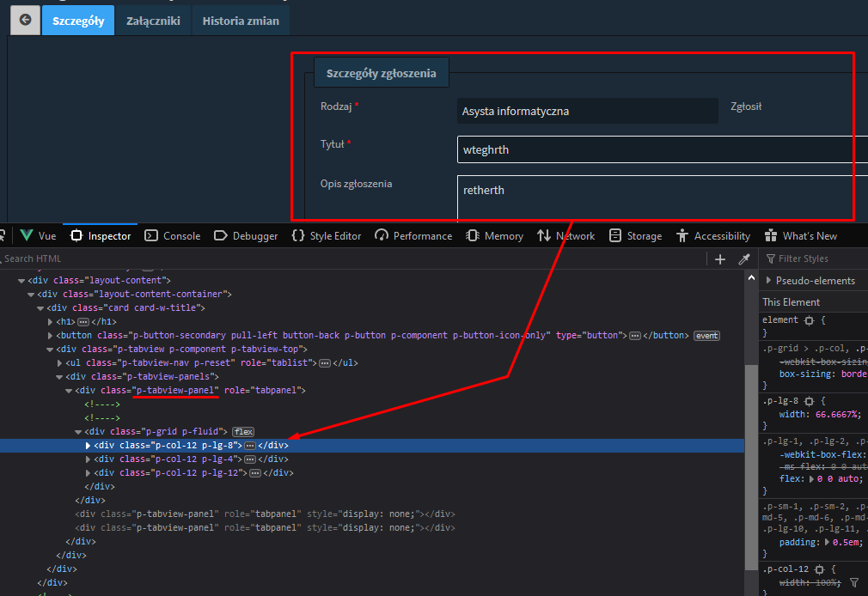
Task: Open the Vue devtools tab
Action: point(38,236)
